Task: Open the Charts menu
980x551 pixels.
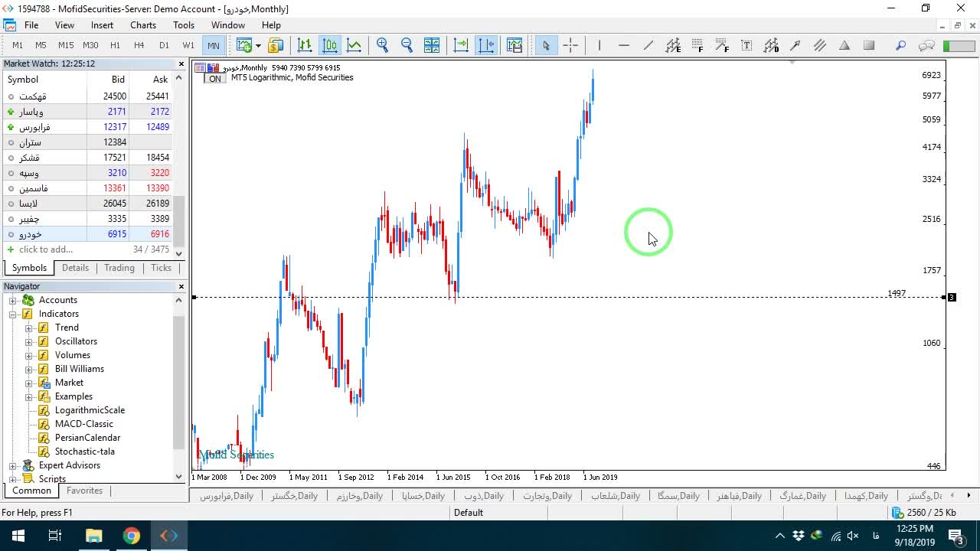Action: click(143, 25)
